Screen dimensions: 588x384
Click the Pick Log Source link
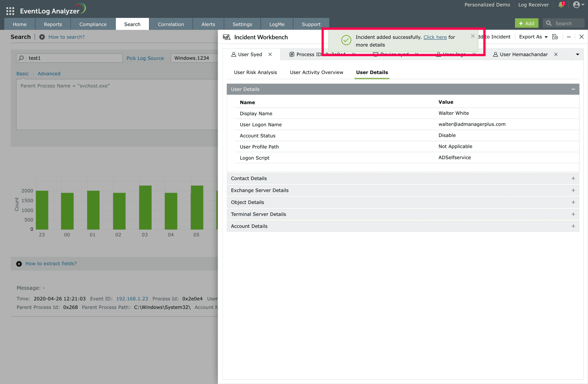(x=145, y=58)
